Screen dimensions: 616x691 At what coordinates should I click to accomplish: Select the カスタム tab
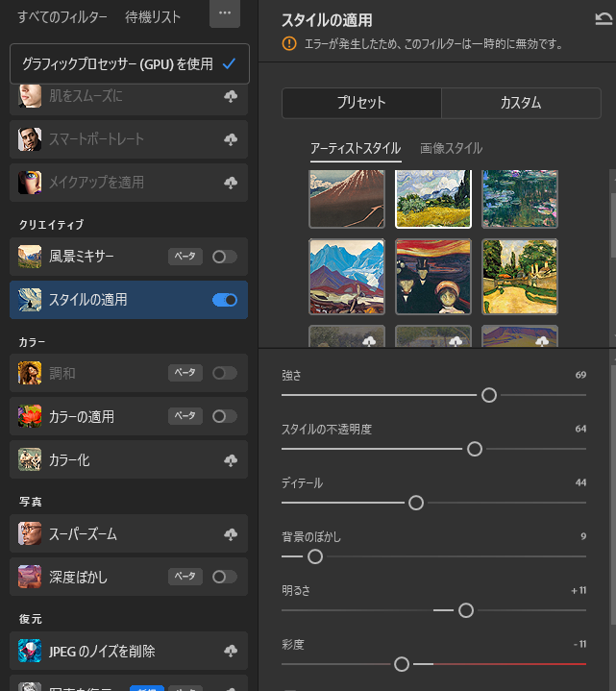click(521, 103)
